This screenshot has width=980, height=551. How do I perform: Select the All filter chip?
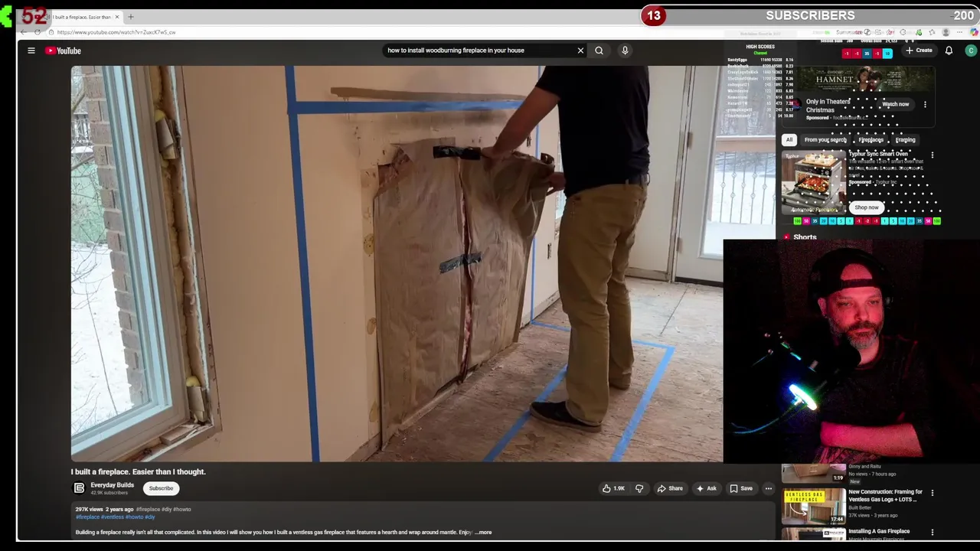pos(789,140)
